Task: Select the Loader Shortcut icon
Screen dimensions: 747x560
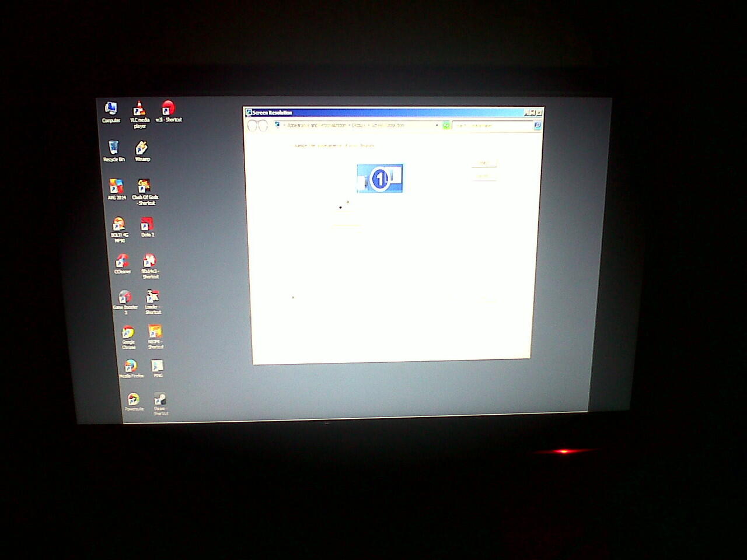Action: [152, 302]
